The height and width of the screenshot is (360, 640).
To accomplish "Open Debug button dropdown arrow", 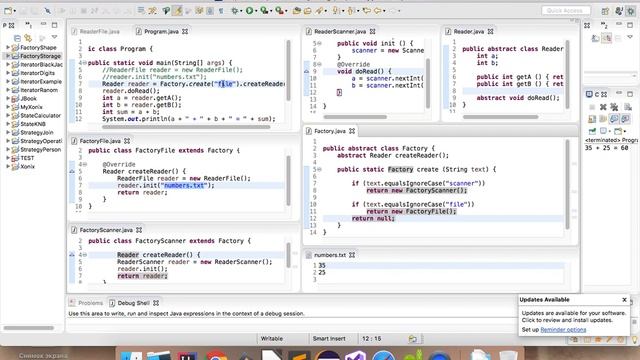I will pos(242,11).
